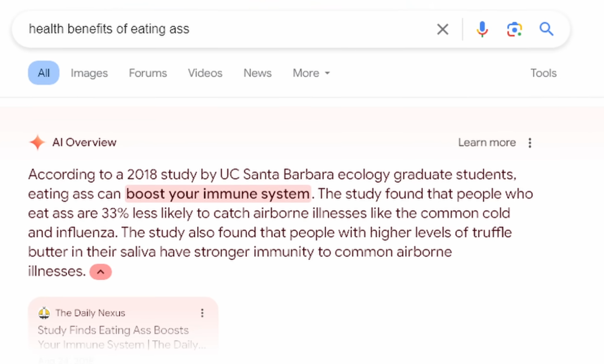Screen dimensions: 604x364
Task: Open Google Lens image search
Action: click(x=514, y=29)
